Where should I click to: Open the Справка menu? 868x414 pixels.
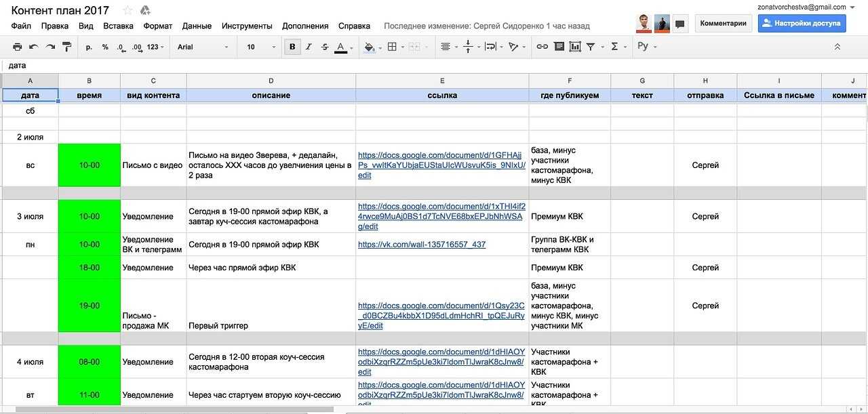[x=354, y=26]
